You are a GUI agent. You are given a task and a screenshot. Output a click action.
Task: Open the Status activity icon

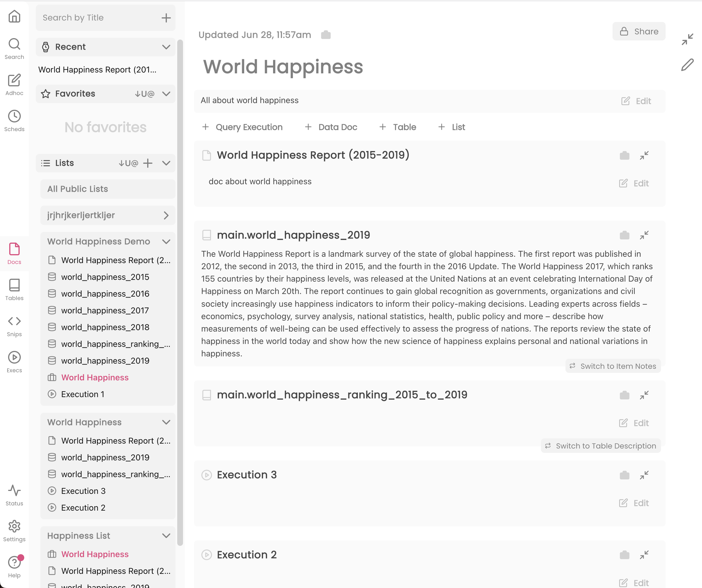[14, 491]
